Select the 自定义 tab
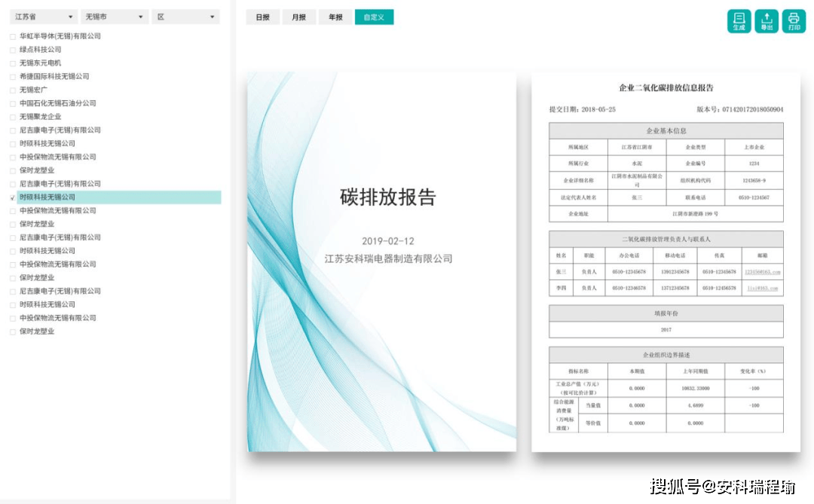Viewport: 814px width, 504px height. 374,17
